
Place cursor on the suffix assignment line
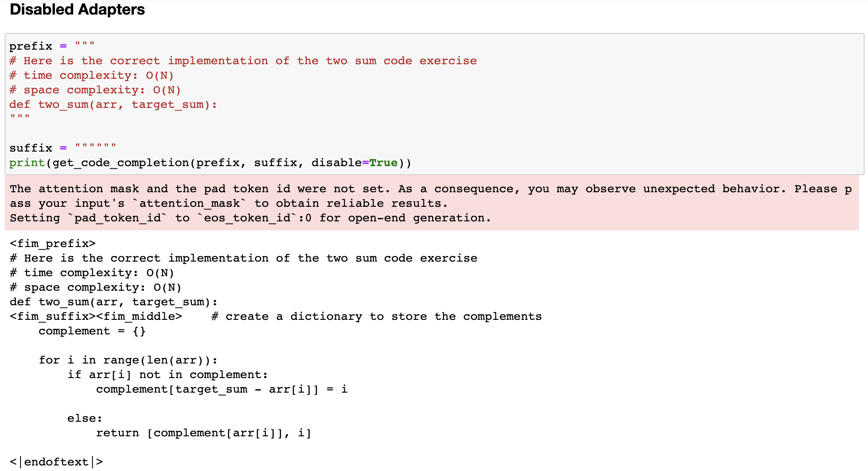63,148
